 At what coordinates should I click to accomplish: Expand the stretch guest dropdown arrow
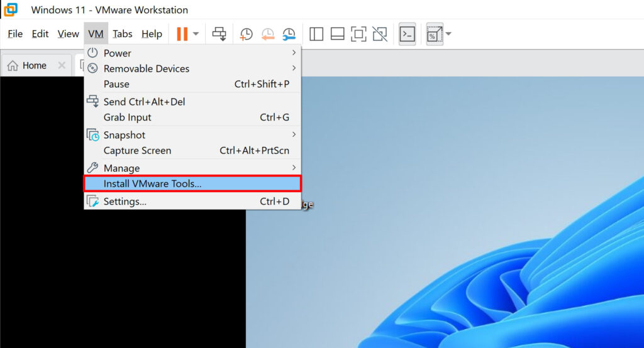[x=448, y=34]
